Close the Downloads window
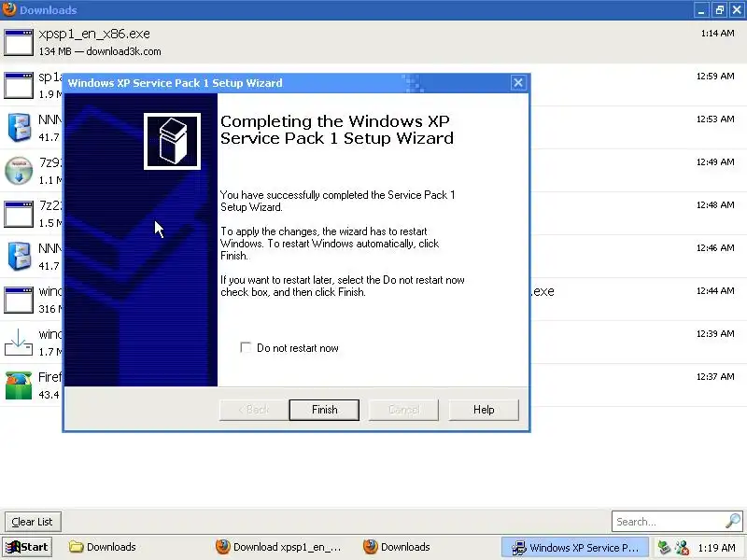747x560 pixels. coord(737,10)
